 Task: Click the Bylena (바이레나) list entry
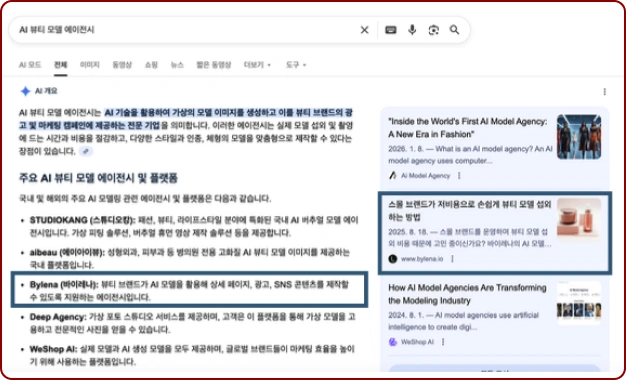tap(190, 291)
